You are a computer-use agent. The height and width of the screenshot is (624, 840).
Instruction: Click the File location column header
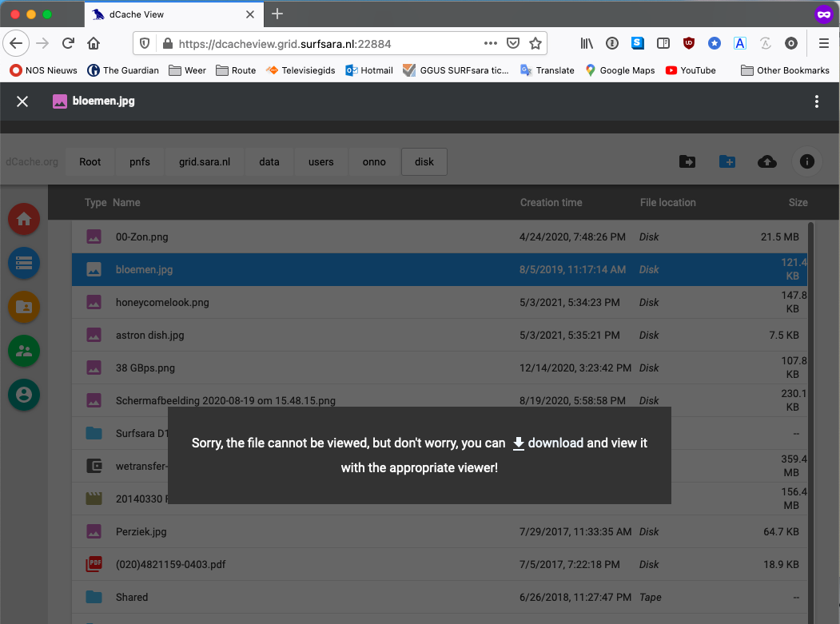[667, 202]
